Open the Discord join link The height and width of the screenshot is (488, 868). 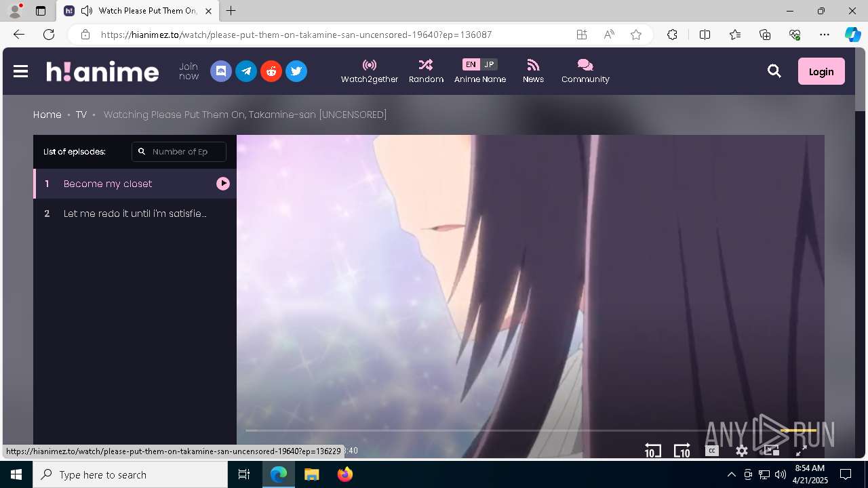[221, 71]
